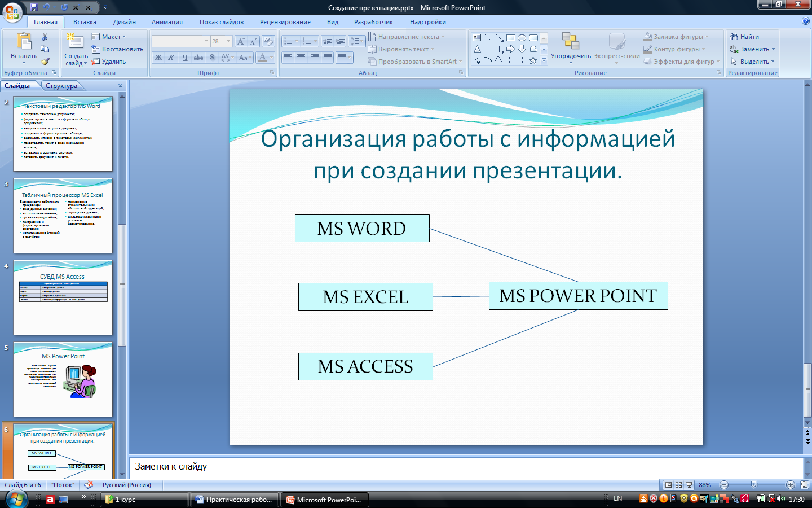The height and width of the screenshot is (508, 812).
Task: Click Fit slide to window icon
Action: pyautogui.click(x=805, y=485)
